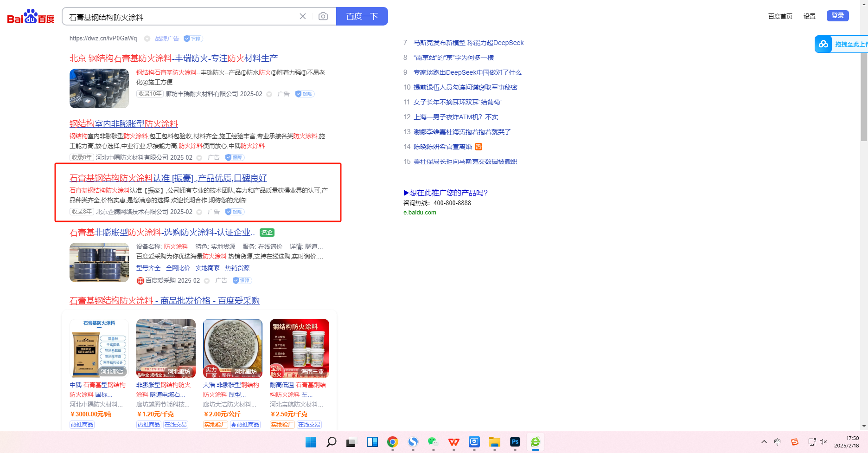868x453 pixels.
Task: Click the Baidu Netdisk upload cloud icon
Action: click(x=823, y=44)
